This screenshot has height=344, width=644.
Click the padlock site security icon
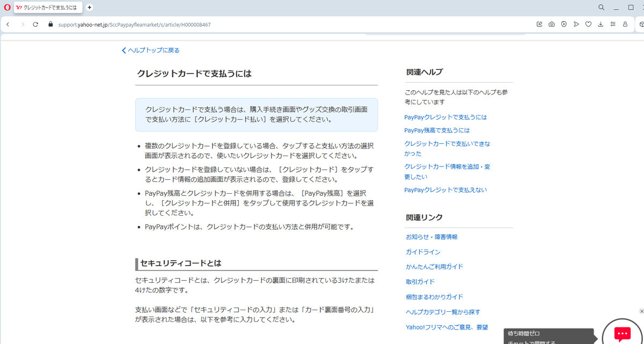pos(51,24)
